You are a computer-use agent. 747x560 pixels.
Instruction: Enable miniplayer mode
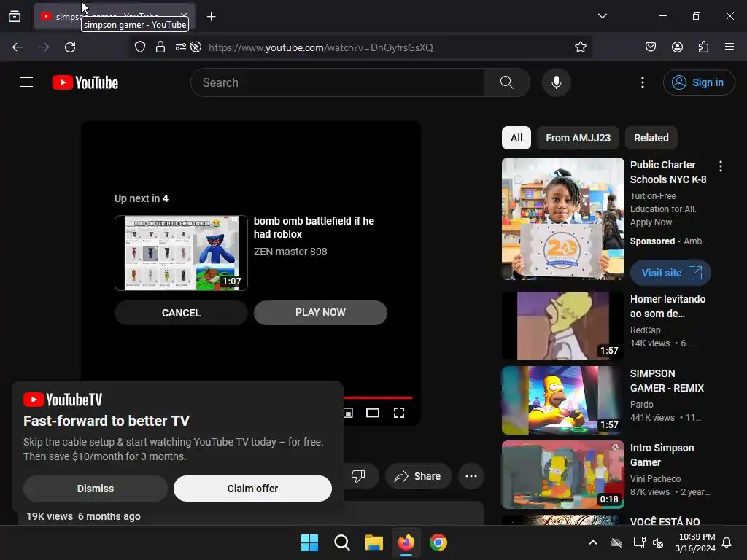click(348, 413)
